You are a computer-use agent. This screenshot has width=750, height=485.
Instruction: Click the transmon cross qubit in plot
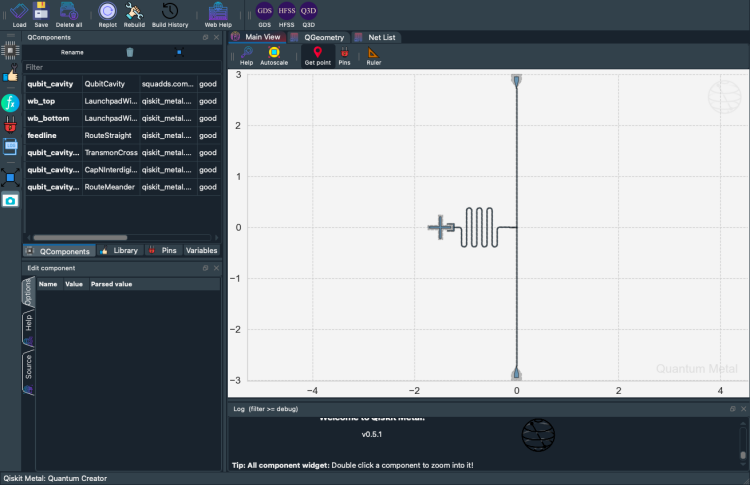click(x=441, y=227)
